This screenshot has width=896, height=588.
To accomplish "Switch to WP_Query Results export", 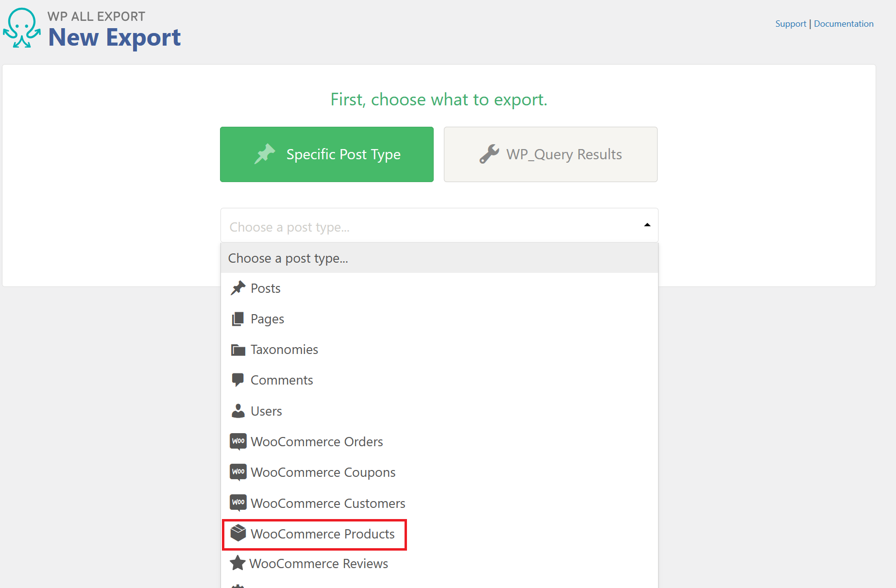I will coord(551,154).
